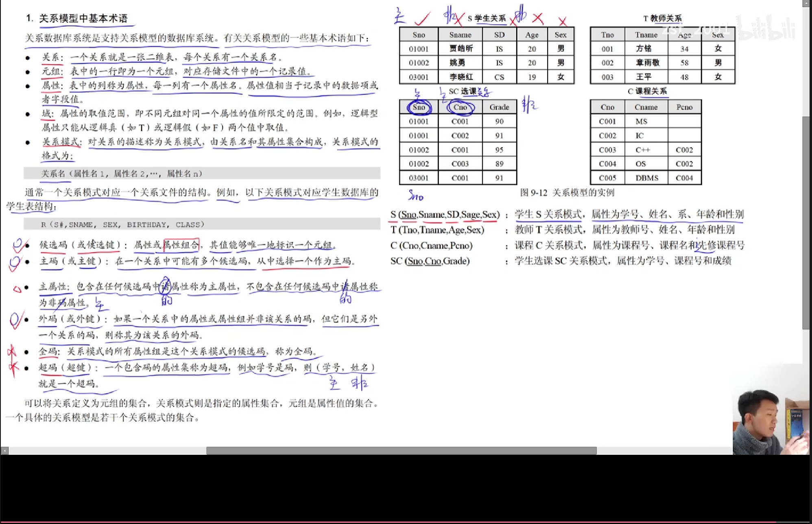Click the scroll-left arrow at bottom left
Viewport: 812px width, 524px height.
(x=4, y=451)
